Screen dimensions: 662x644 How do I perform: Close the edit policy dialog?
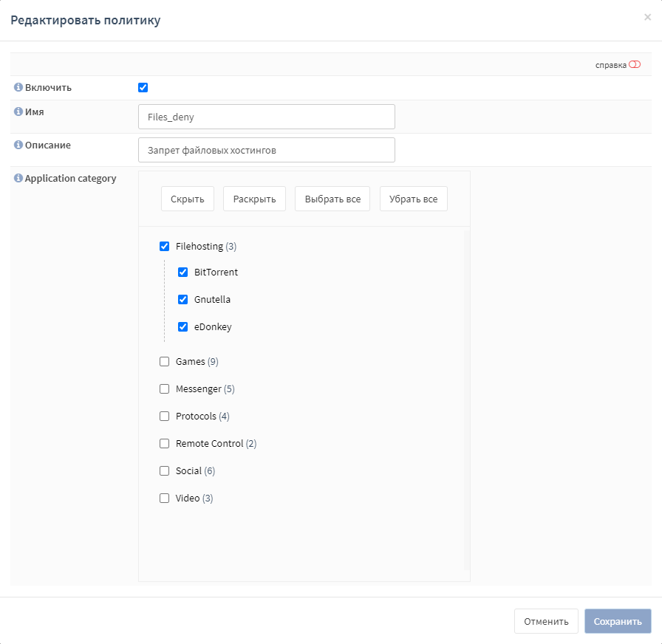point(647,17)
